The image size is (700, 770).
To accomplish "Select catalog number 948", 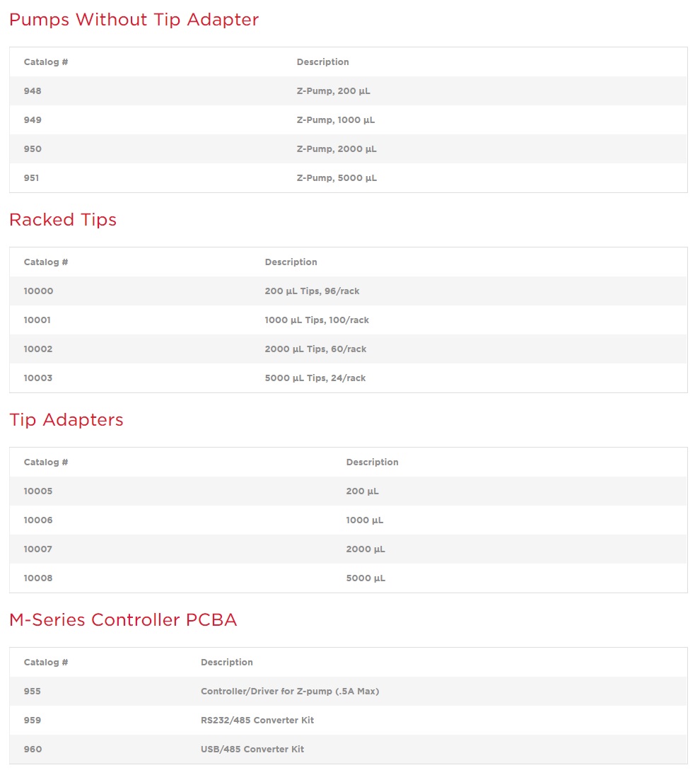I will [x=33, y=91].
